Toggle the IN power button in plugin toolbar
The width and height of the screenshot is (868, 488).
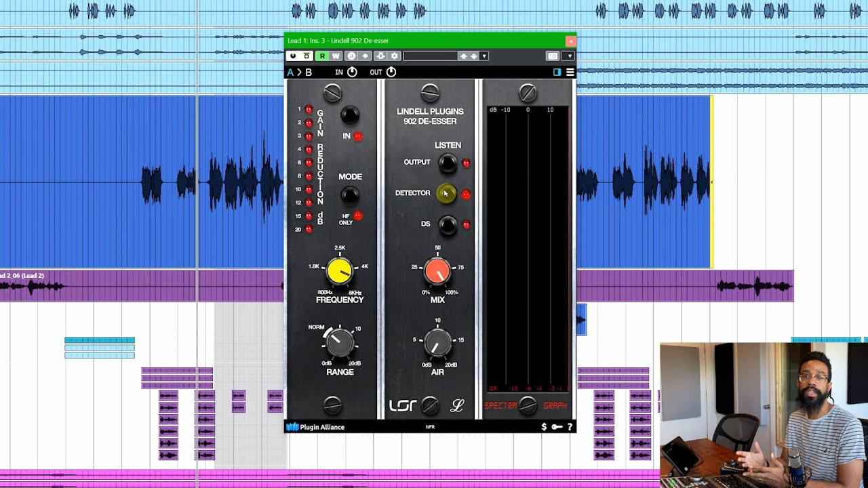coord(352,72)
